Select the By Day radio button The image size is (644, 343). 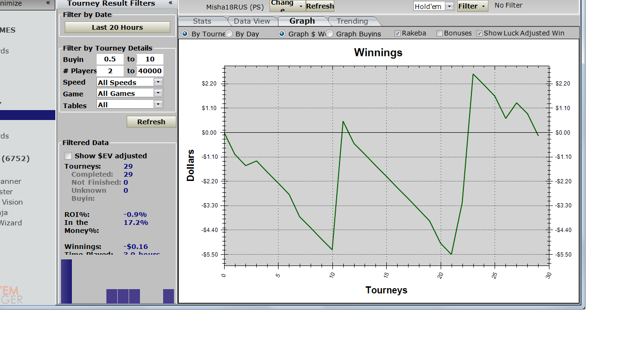pyautogui.click(x=229, y=34)
